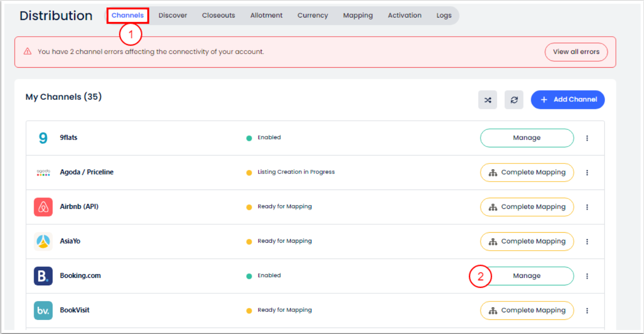Click the BookVisit logo icon

tap(43, 310)
